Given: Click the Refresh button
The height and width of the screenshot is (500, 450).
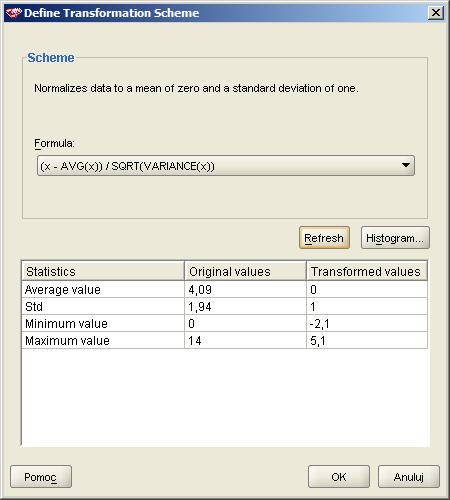Looking at the screenshot, I should click(x=324, y=238).
